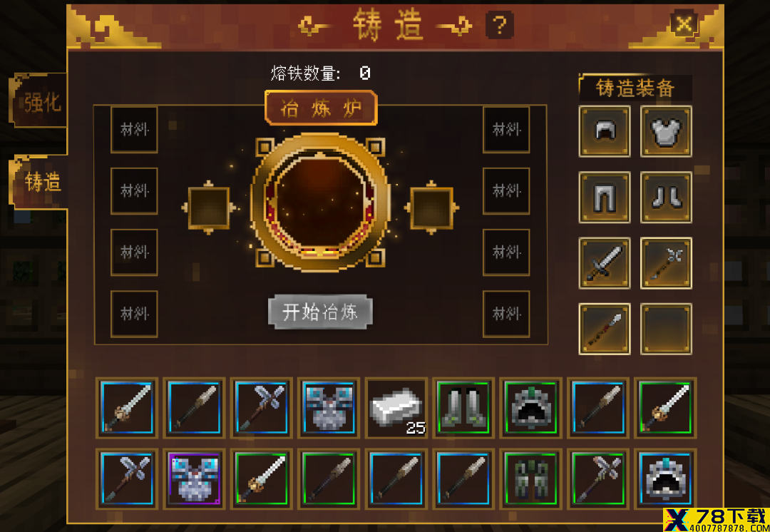Open the question mark help icon
This screenshot has height=532, width=770.
click(500, 26)
